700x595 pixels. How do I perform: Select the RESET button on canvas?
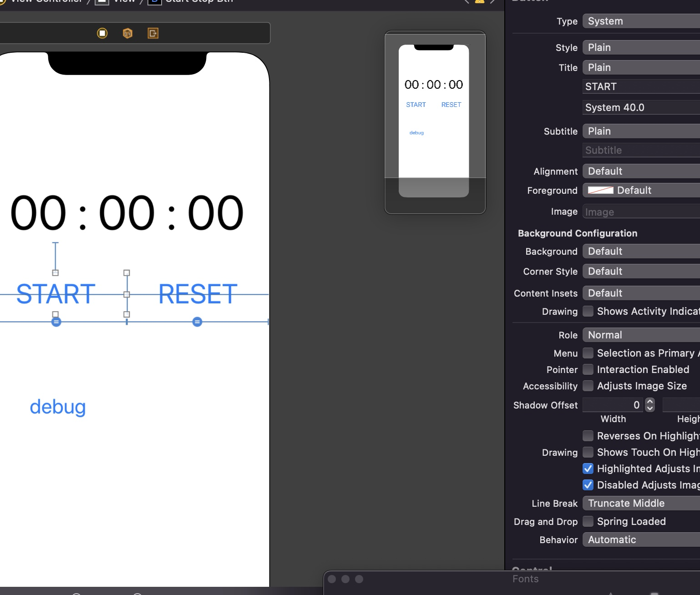click(198, 294)
